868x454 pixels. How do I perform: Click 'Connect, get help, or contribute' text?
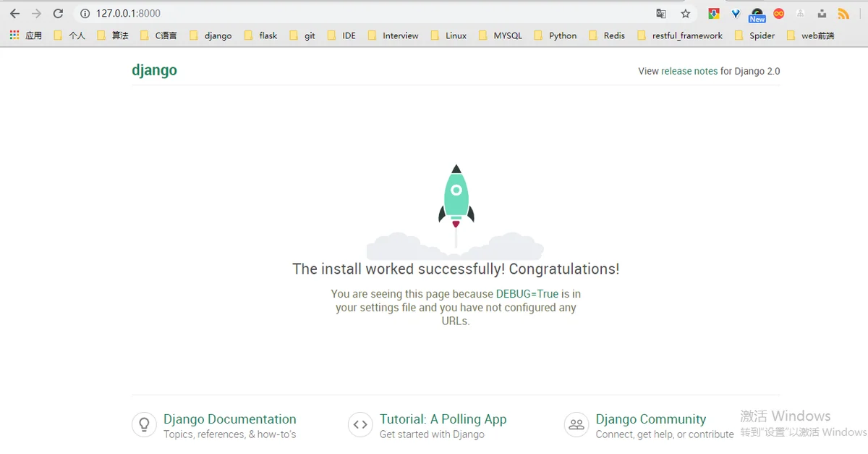665,434
